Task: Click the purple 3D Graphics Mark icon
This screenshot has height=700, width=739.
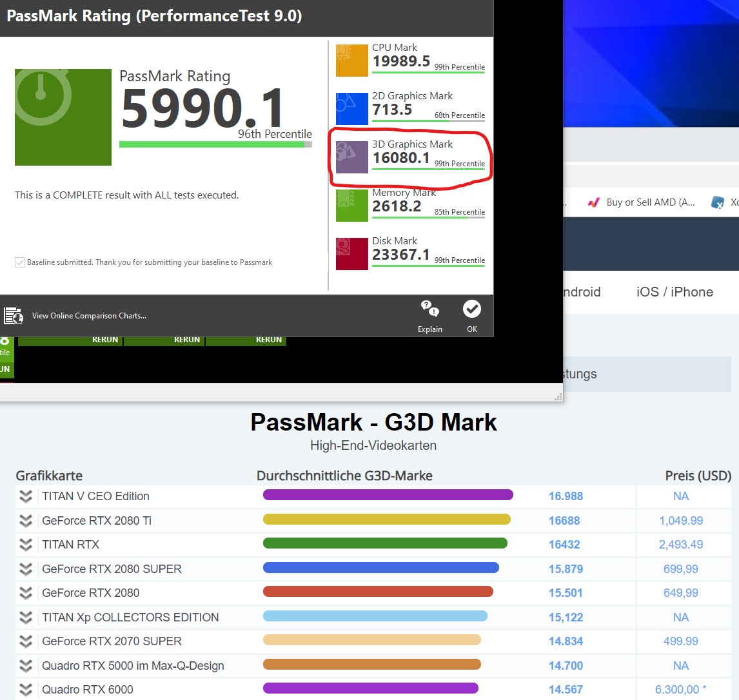Action: point(351,157)
